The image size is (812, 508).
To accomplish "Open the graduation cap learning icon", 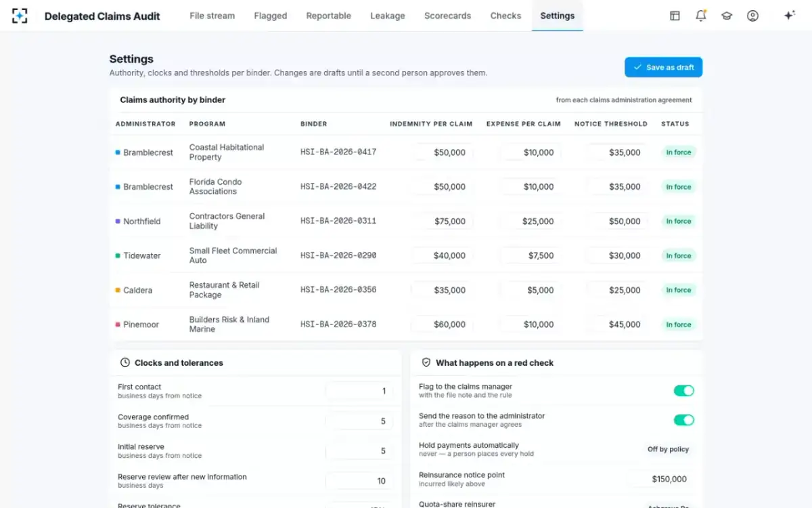I will click(x=727, y=16).
